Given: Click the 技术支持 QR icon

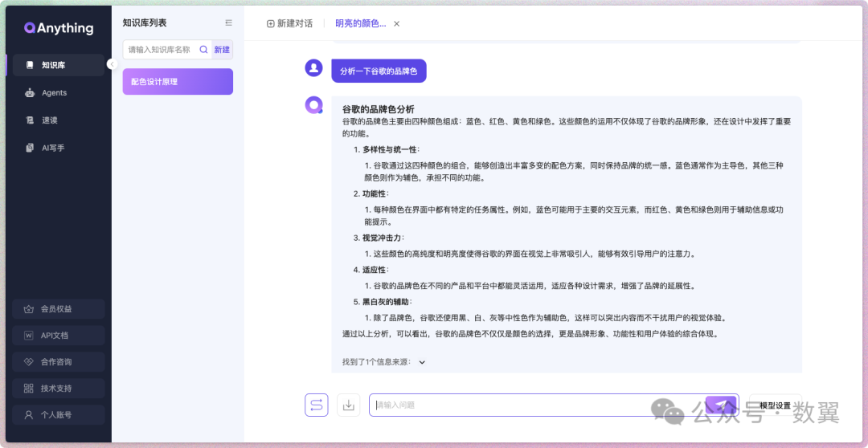Looking at the screenshot, I should pos(29,389).
